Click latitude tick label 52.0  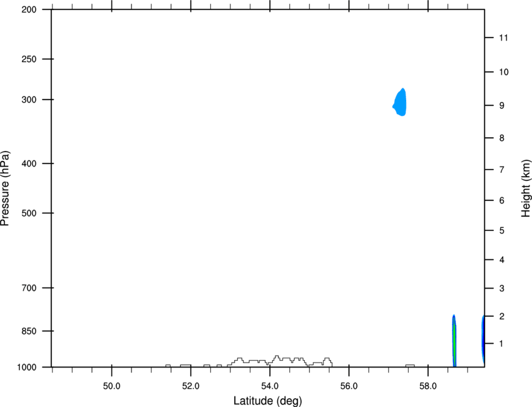click(x=191, y=386)
